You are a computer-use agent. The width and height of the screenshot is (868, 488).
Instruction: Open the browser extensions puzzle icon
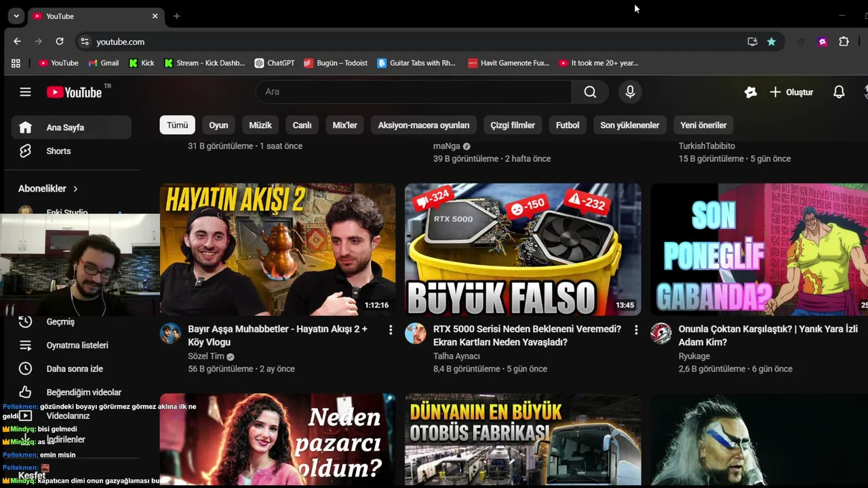[x=844, y=41]
